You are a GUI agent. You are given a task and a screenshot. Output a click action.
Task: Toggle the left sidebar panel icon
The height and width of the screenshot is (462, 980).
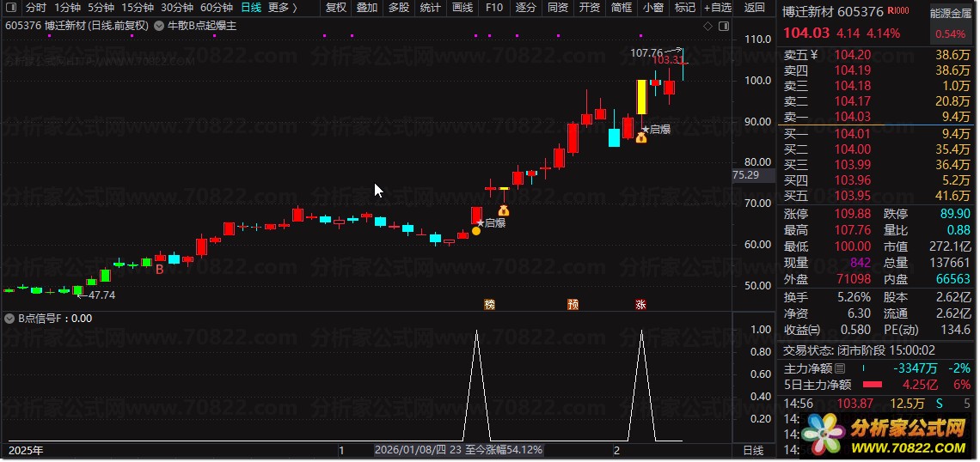click(x=12, y=8)
